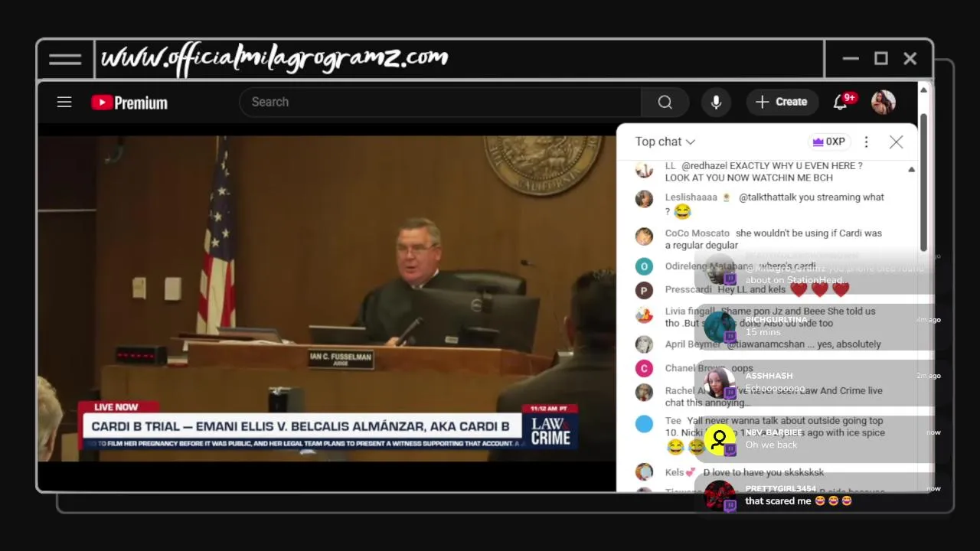Click the Presscardi avatar with letter P

click(x=644, y=290)
